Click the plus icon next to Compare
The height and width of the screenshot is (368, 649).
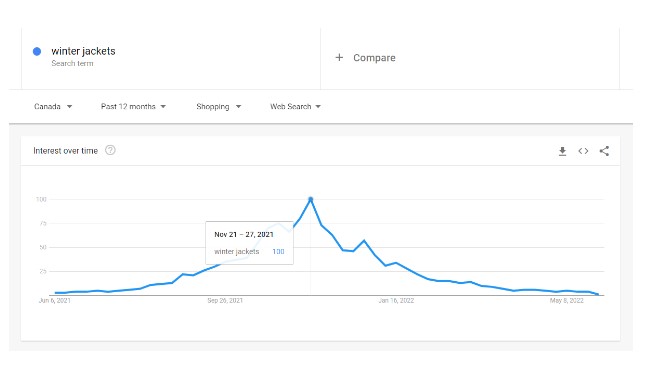pyautogui.click(x=339, y=58)
